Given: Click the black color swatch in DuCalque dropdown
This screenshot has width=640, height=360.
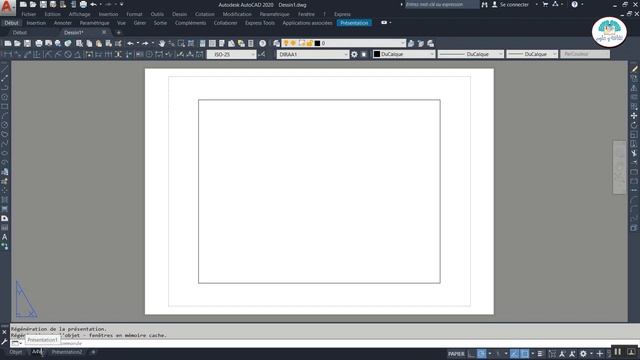Looking at the screenshot, I should point(377,54).
